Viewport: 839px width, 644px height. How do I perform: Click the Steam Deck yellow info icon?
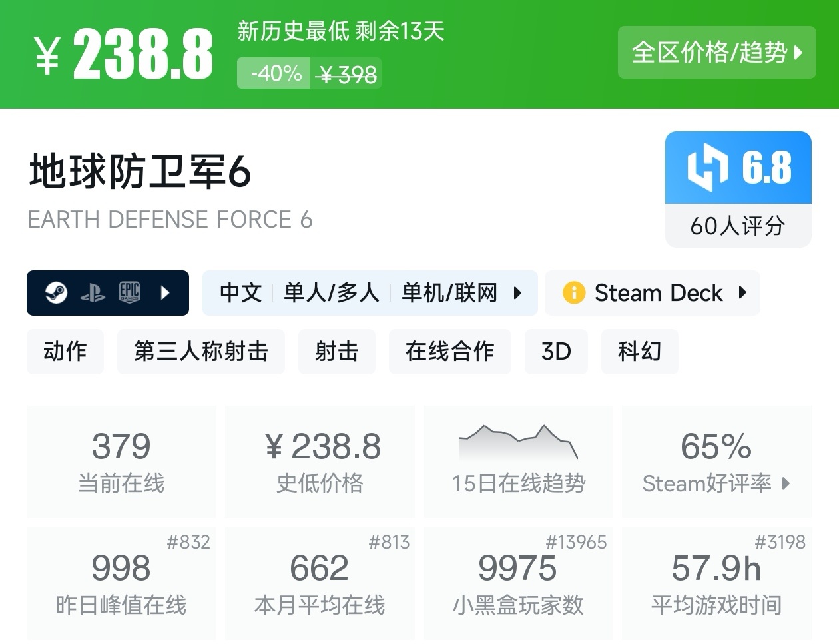tap(573, 293)
